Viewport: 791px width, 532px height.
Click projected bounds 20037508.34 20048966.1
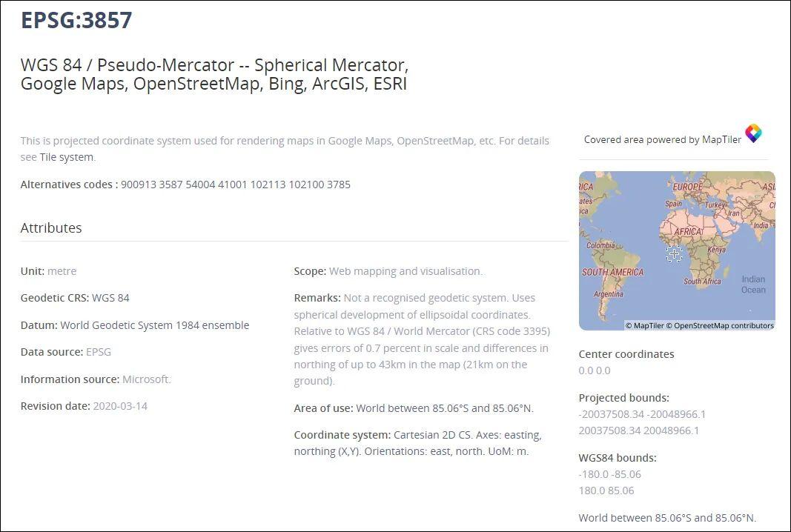click(x=638, y=430)
